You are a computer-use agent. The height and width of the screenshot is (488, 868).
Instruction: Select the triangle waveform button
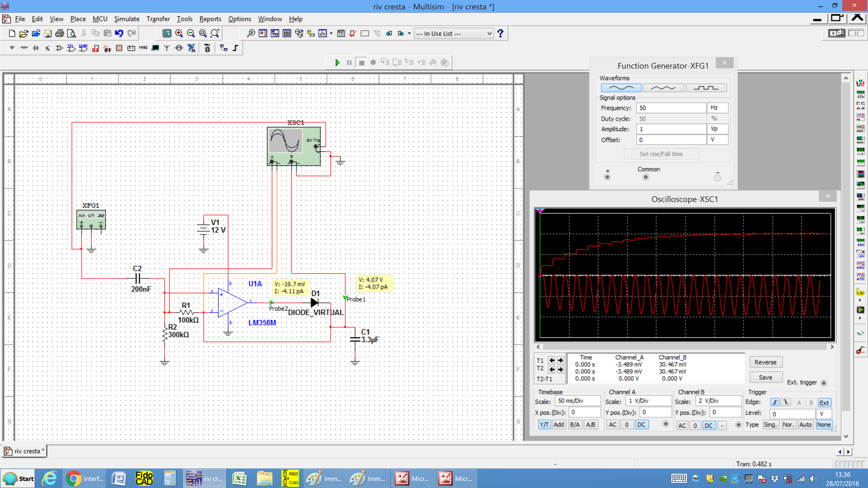pos(663,88)
